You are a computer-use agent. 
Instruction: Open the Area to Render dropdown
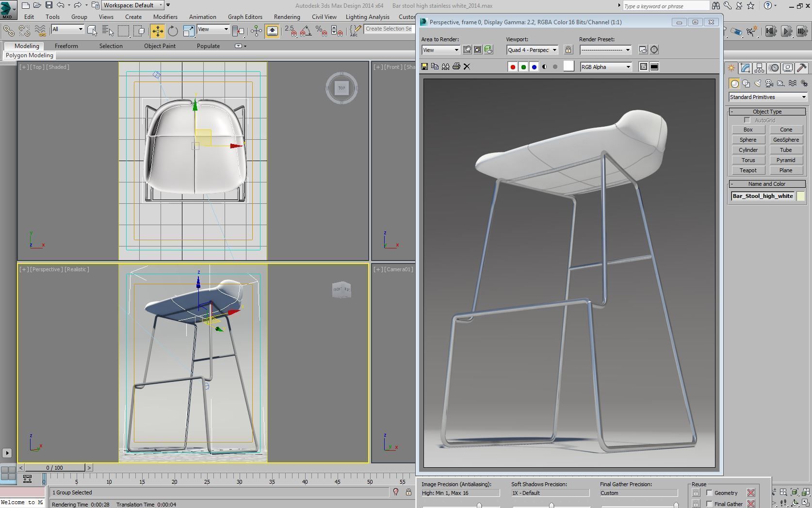(x=440, y=50)
